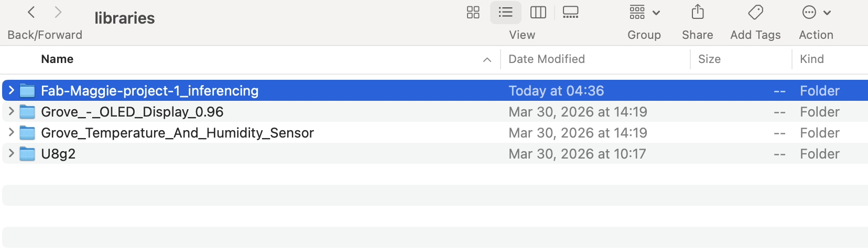
Task: Go back to the previous folder
Action: click(x=31, y=12)
